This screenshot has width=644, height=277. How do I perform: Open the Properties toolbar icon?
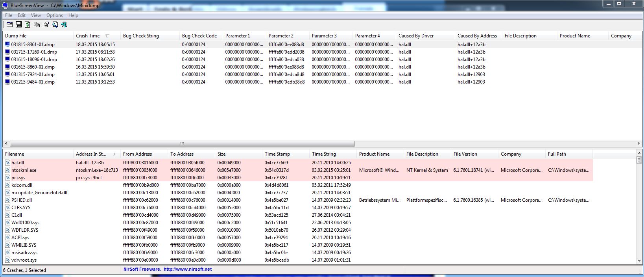click(46, 24)
